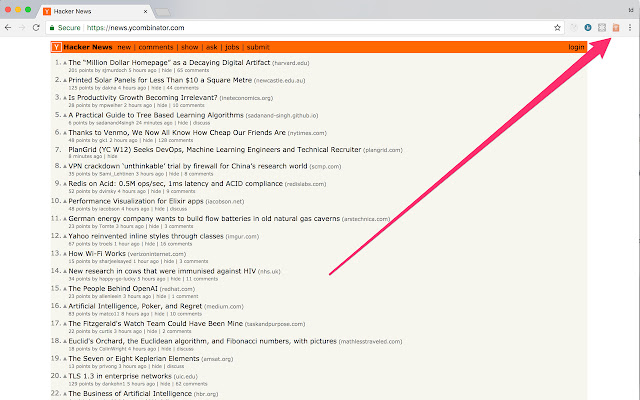
Task: Open the Million Dollar Homepage article
Action: click(169, 63)
